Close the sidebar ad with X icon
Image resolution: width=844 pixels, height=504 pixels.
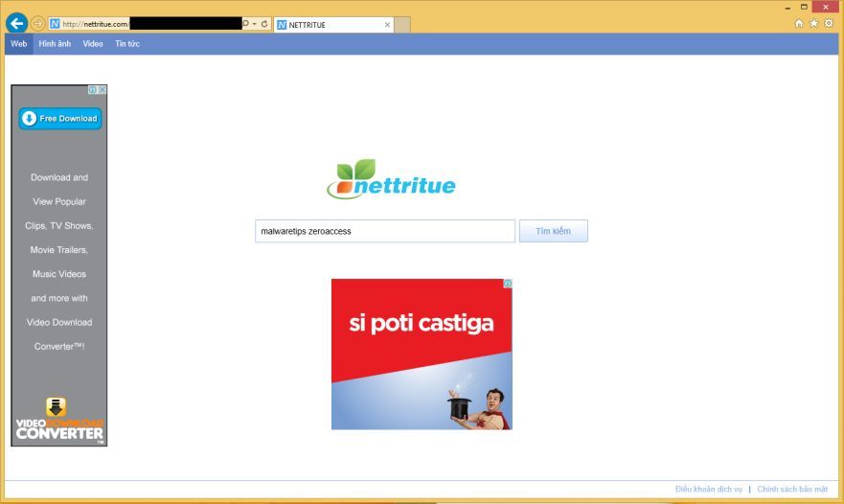(x=103, y=90)
